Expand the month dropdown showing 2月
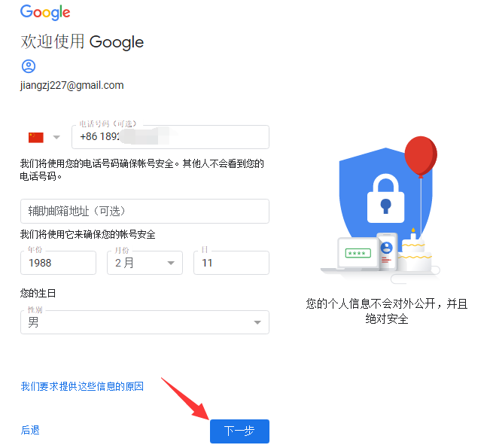 pyautogui.click(x=145, y=263)
